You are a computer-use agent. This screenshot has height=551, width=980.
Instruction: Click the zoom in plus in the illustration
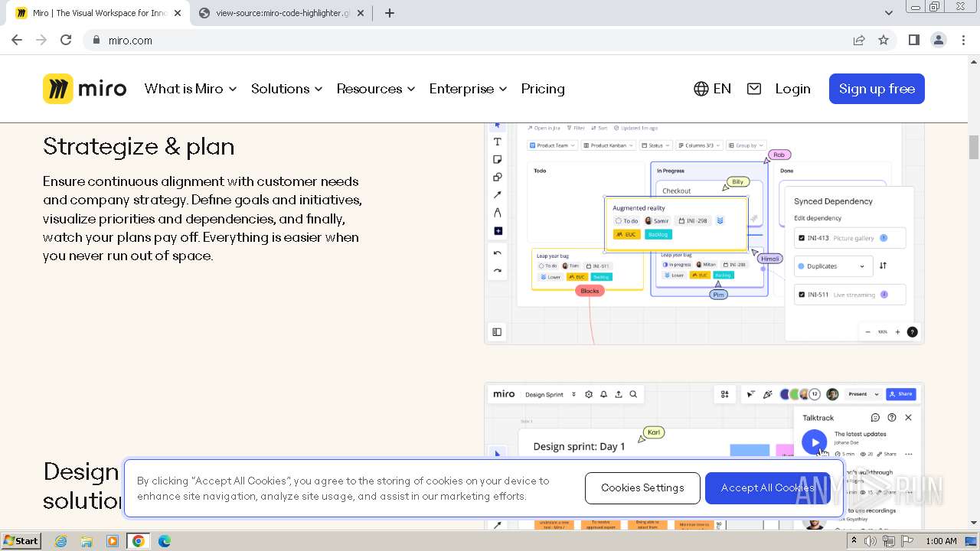click(897, 332)
